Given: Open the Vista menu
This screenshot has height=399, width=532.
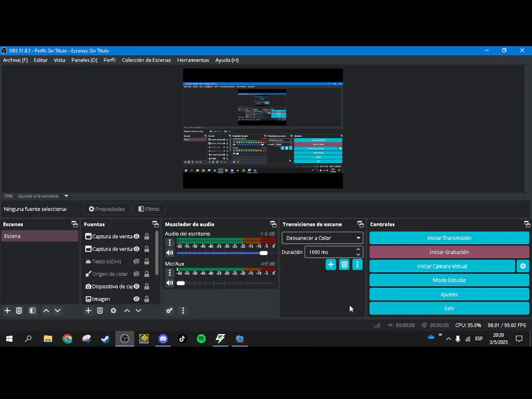Looking at the screenshot, I should pyautogui.click(x=59, y=60).
